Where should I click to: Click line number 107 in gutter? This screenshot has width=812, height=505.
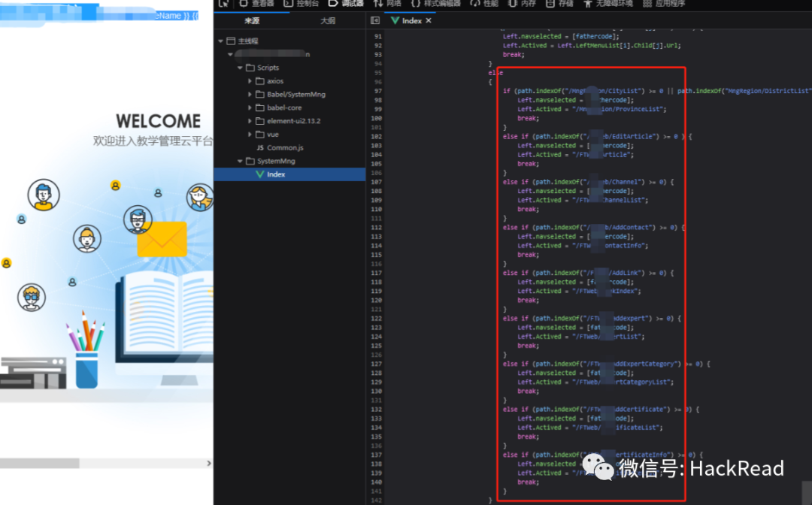[x=377, y=182]
